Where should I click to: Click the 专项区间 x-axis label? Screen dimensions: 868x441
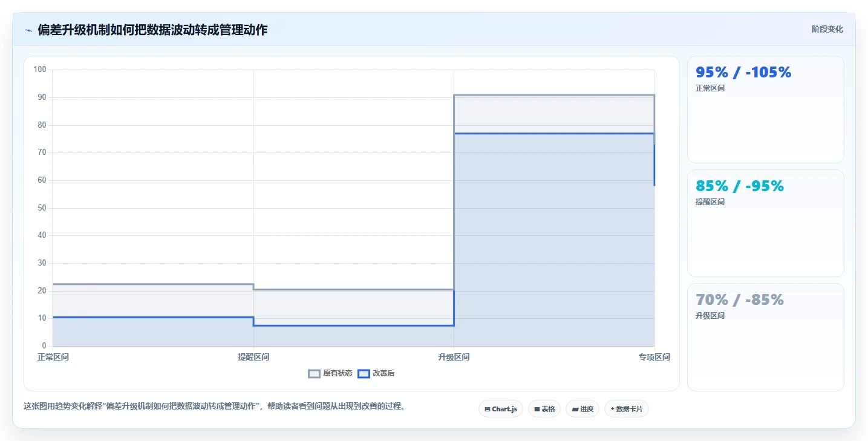click(x=654, y=358)
